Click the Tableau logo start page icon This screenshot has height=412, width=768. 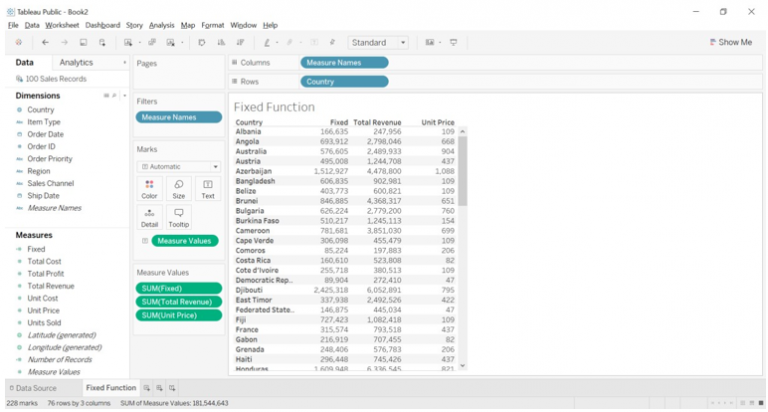(x=18, y=42)
